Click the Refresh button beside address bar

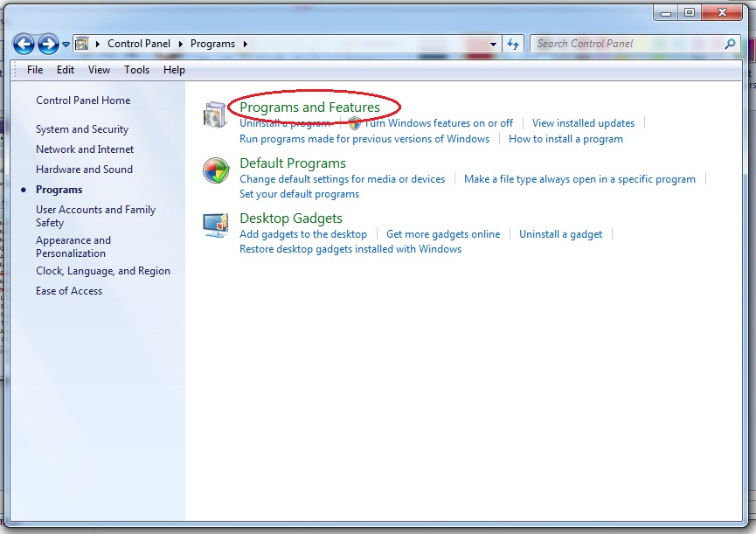(513, 45)
